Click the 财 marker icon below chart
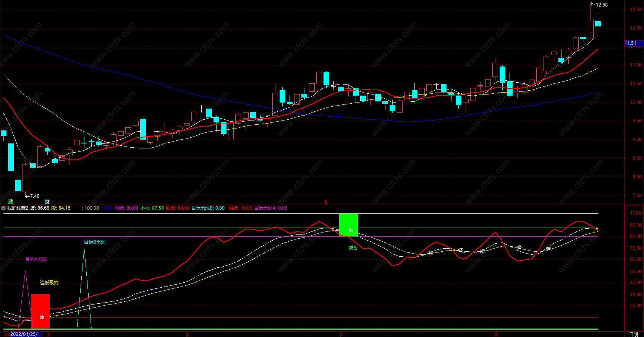The width and height of the screenshot is (644, 337). pyautogui.click(x=47, y=202)
